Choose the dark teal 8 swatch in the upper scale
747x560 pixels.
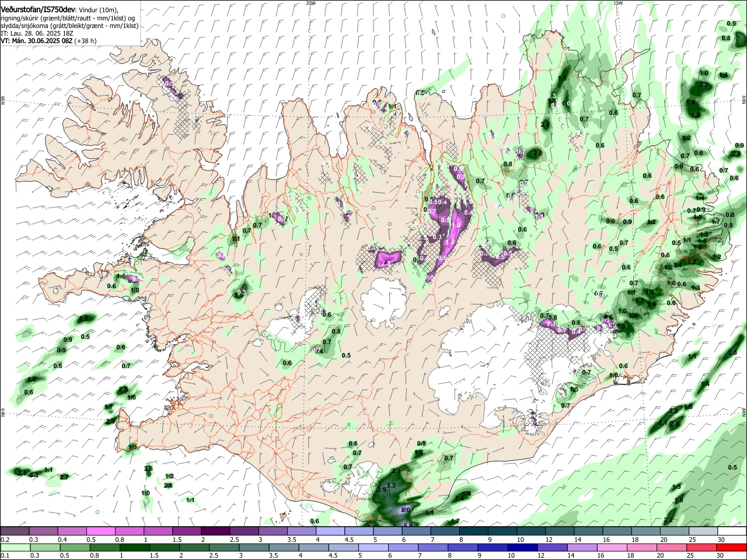pyautogui.click(x=473, y=531)
